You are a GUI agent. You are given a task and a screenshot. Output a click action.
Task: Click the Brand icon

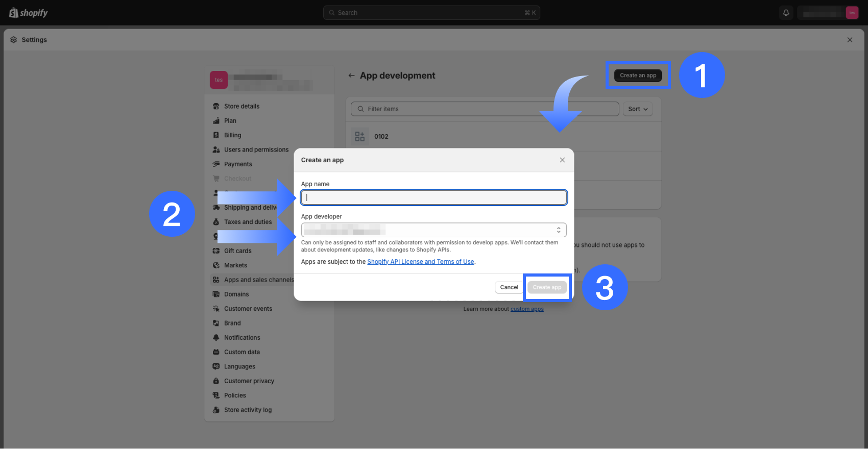[216, 323]
